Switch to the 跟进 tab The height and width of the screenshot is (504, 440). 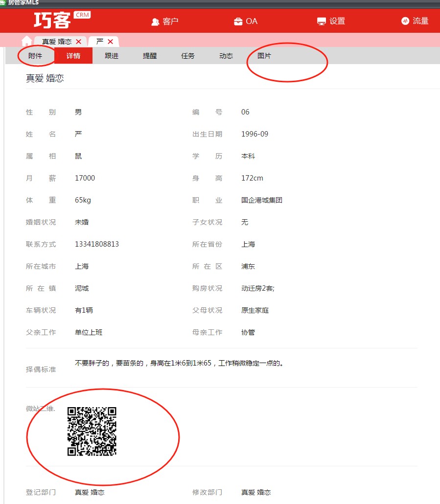(112, 56)
